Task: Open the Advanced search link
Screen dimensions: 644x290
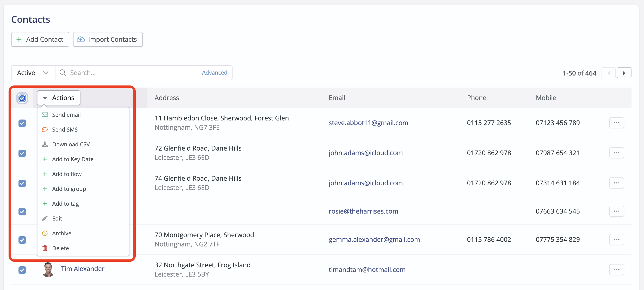Action: [x=214, y=73]
